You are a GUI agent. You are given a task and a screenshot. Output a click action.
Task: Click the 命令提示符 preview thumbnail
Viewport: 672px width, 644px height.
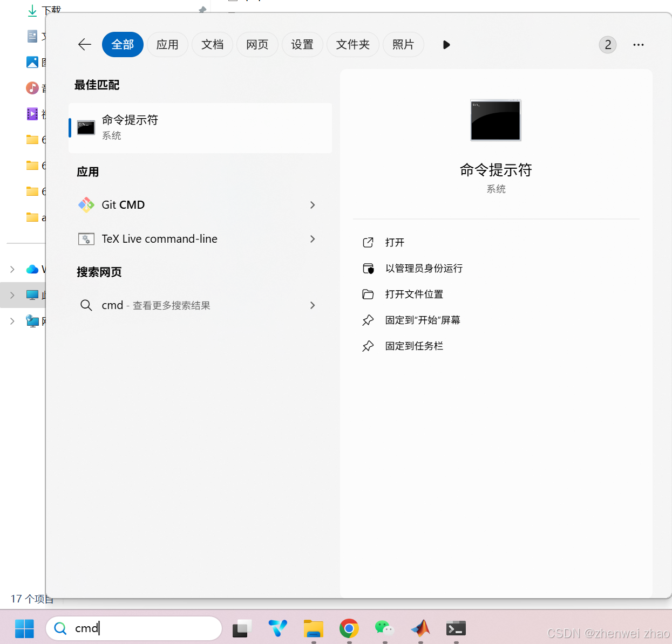[495, 120]
